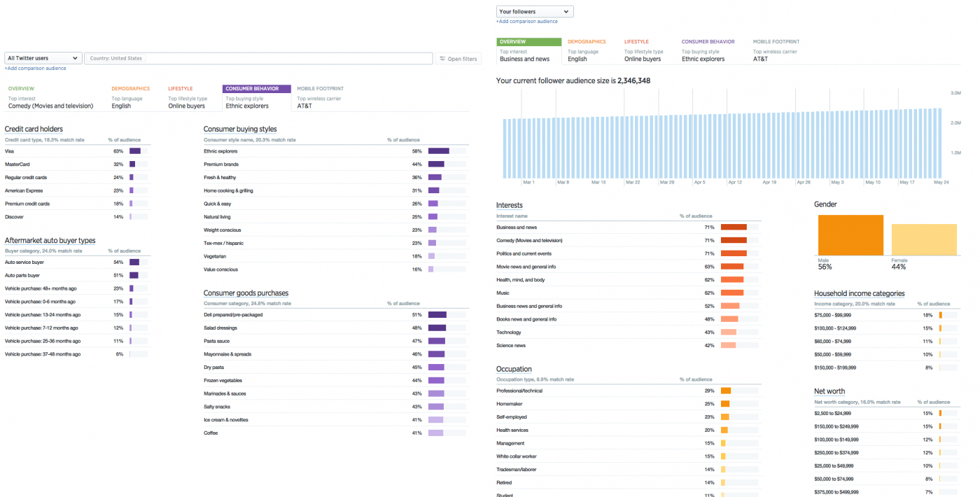
Task: Open the Demographics tab in followers panel
Action: tap(587, 42)
